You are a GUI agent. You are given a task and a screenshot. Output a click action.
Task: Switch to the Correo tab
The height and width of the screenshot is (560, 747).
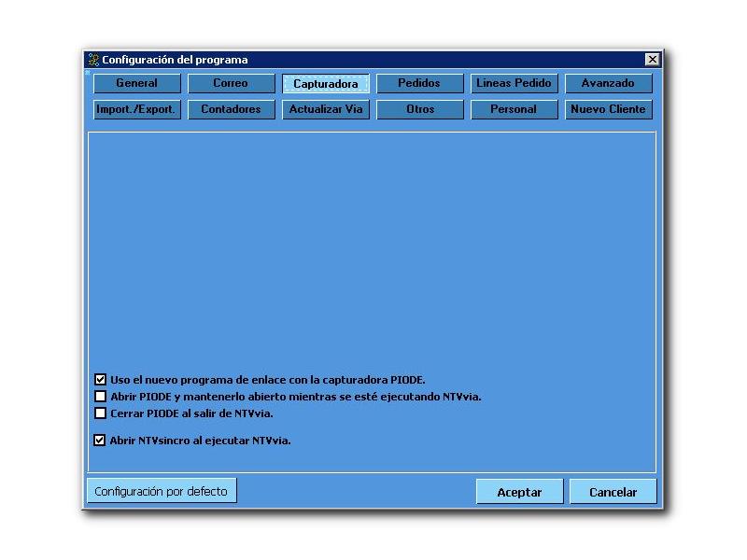pos(231,83)
